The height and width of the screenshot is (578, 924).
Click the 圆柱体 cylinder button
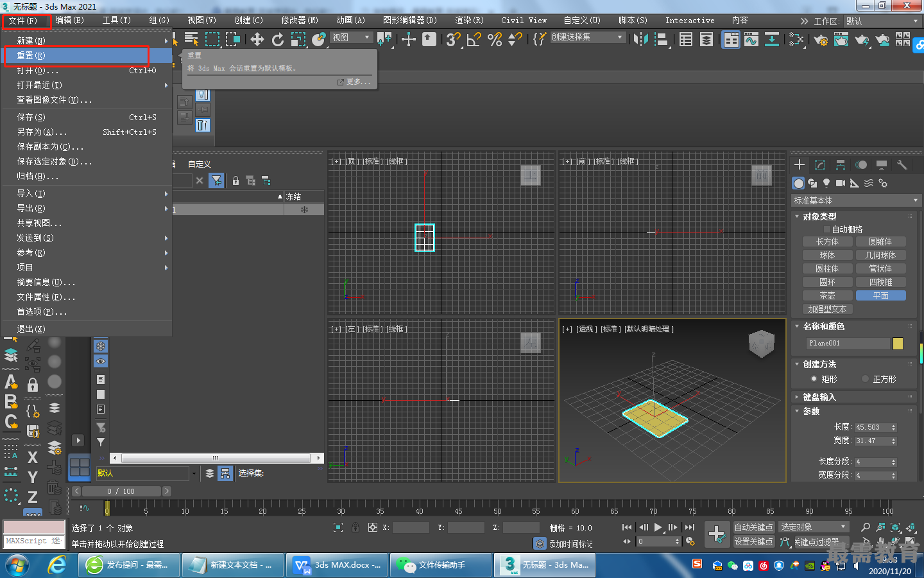[828, 268]
